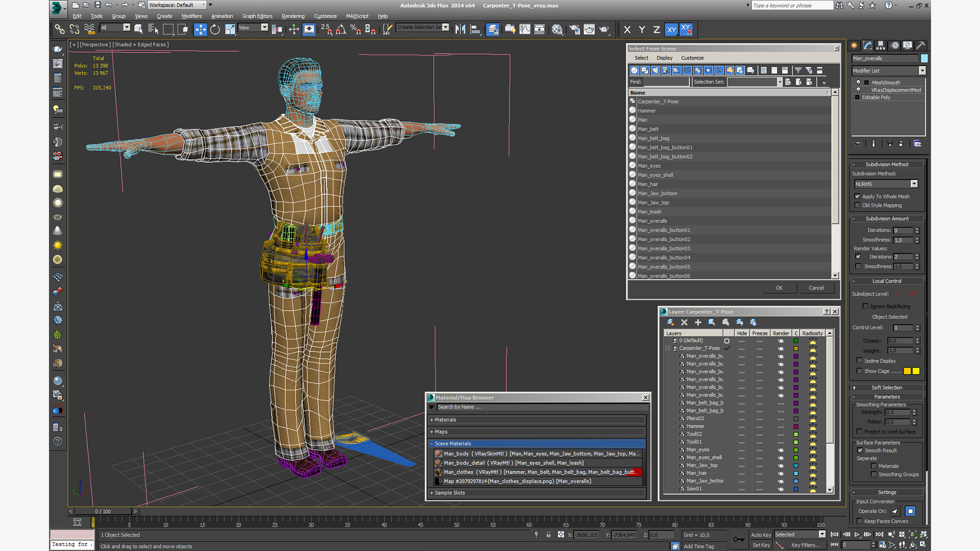Screen dimensions: 980x551
Task: Click Configure Modifier Sets icon
Action: (x=917, y=144)
